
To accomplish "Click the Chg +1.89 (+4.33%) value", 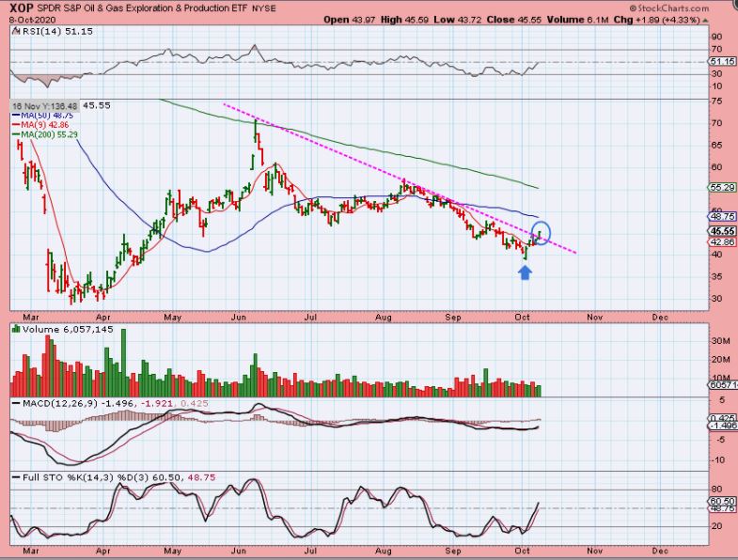I will click(x=656, y=20).
